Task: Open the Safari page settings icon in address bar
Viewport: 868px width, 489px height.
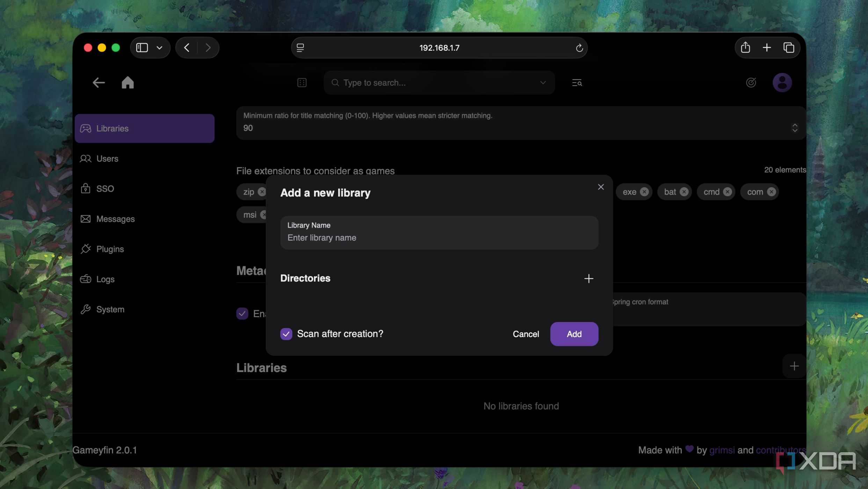Action: pyautogui.click(x=300, y=48)
